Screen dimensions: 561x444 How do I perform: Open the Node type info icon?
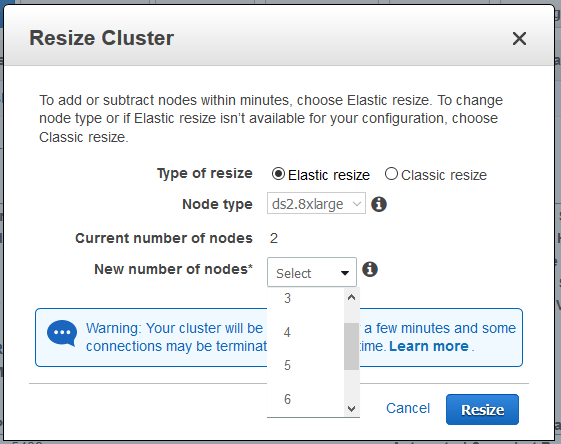click(x=379, y=204)
